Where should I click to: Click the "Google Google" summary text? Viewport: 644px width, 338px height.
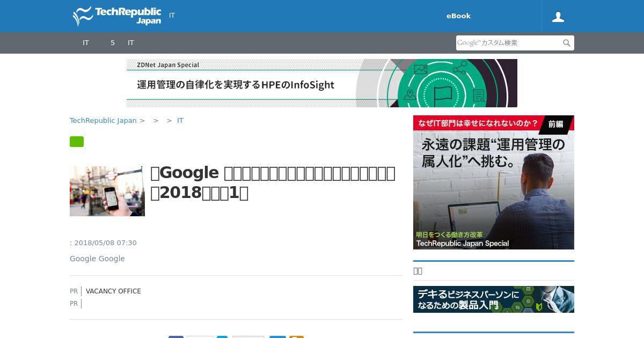click(97, 259)
